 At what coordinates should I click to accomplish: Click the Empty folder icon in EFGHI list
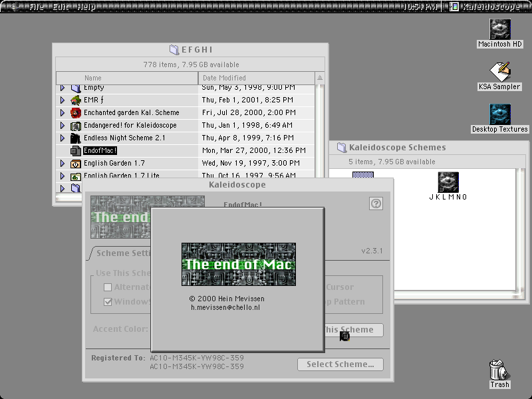(x=76, y=88)
